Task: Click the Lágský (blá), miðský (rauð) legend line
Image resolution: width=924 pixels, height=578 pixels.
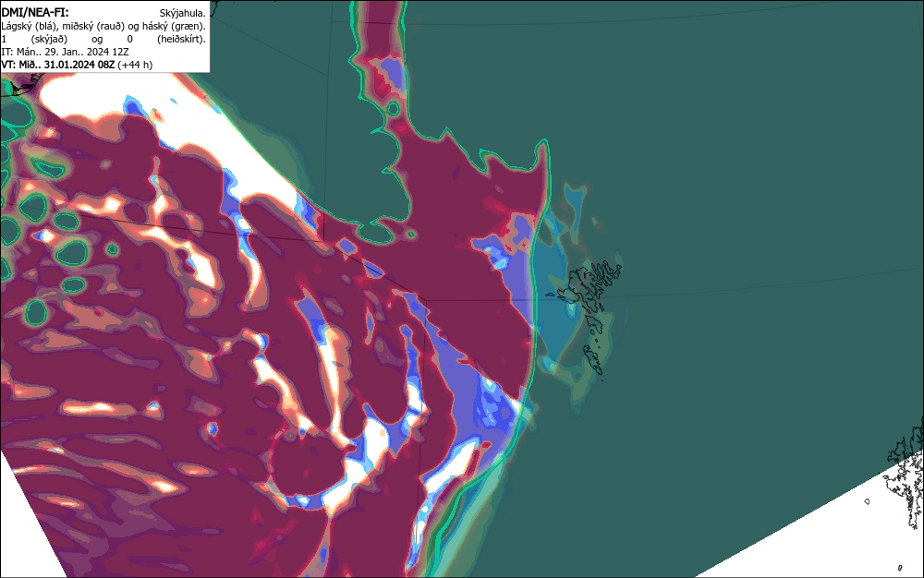Action: (x=103, y=26)
